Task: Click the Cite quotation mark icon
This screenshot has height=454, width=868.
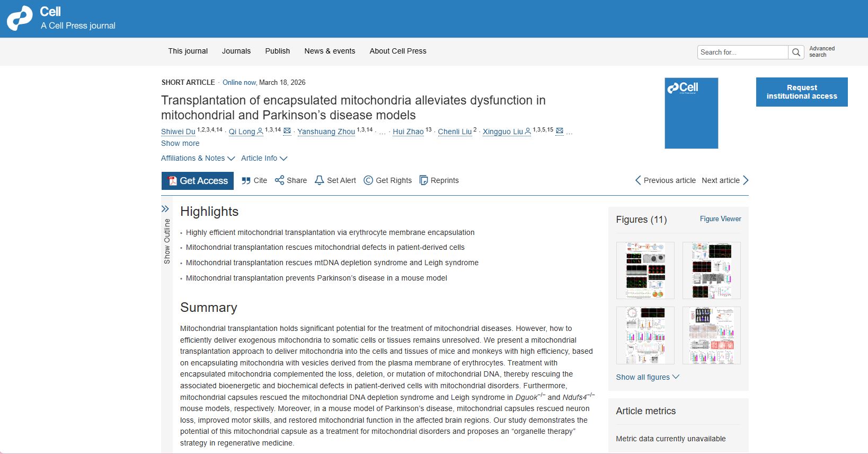Action: 246,180
